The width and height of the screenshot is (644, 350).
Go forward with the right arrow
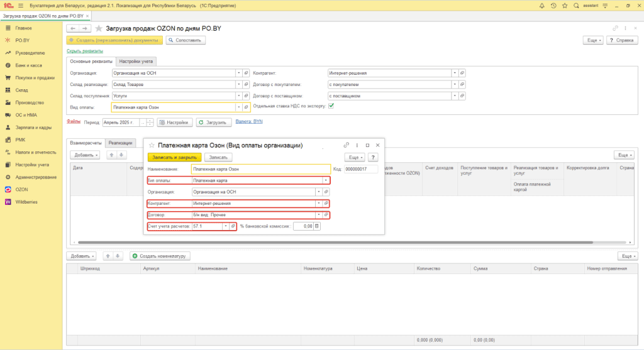point(85,28)
